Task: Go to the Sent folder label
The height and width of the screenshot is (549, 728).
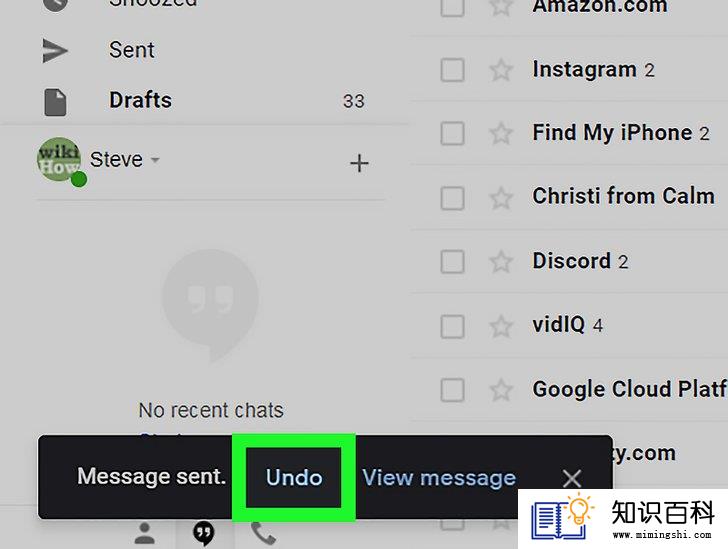Action: click(132, 50)
